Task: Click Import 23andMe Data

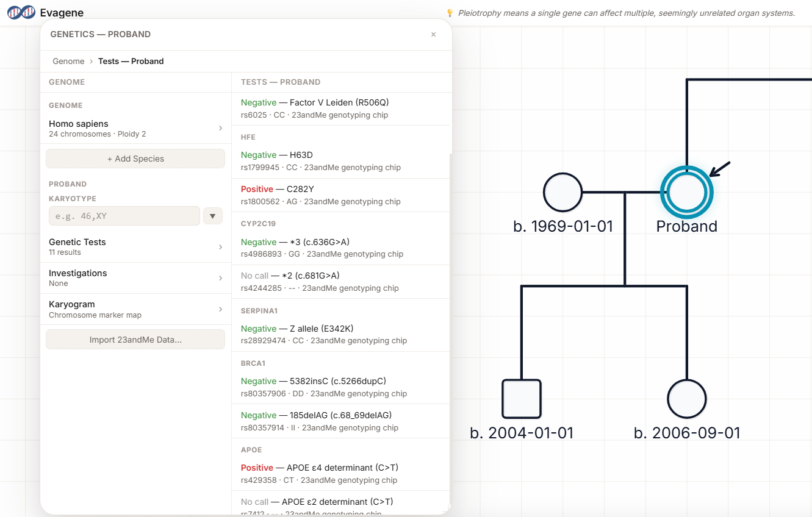Action: click(x=135, y=340)
